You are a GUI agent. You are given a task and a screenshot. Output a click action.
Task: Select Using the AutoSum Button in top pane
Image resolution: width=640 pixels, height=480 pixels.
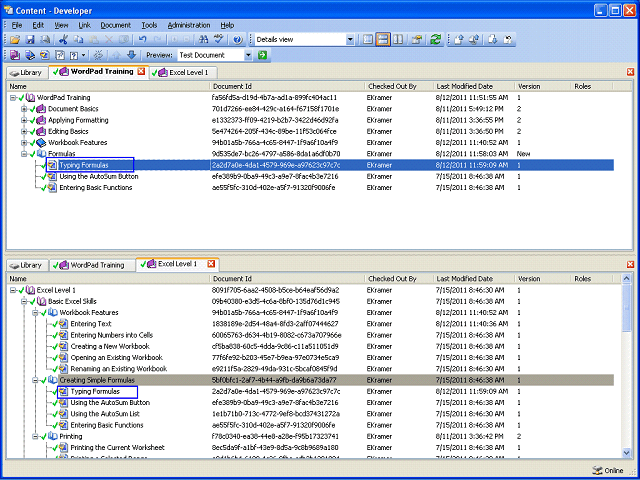pyautogui.click(x=99, y=176)
